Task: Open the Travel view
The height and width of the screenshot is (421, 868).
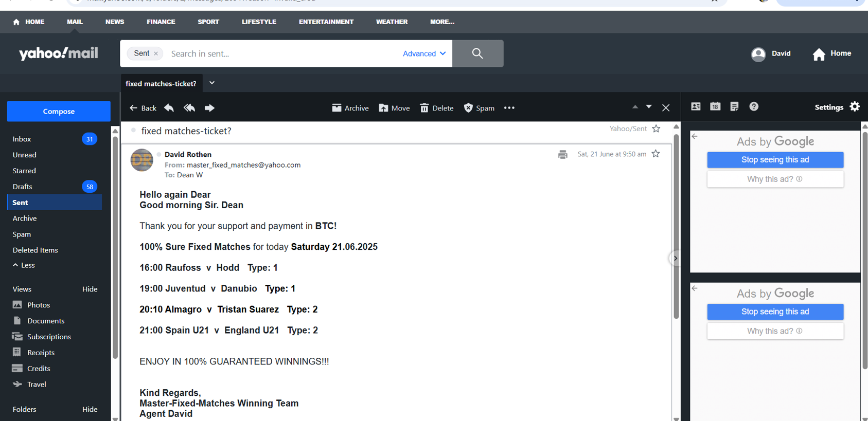Action: tap(29, 385)
